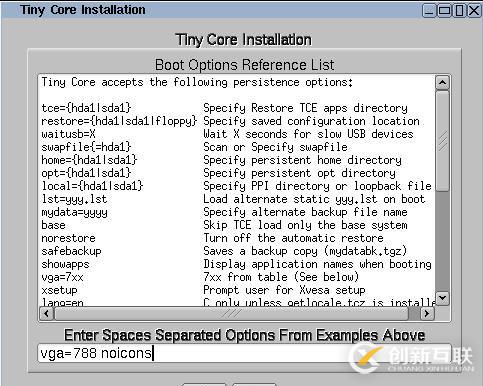The width and height of the screenshot is (483, 386).
Task: Click the 'base' option text
Action: click(x=53, y=225)
